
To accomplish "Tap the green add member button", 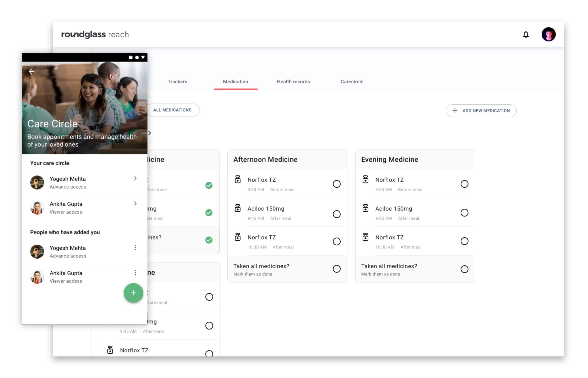I will [133, 292].
